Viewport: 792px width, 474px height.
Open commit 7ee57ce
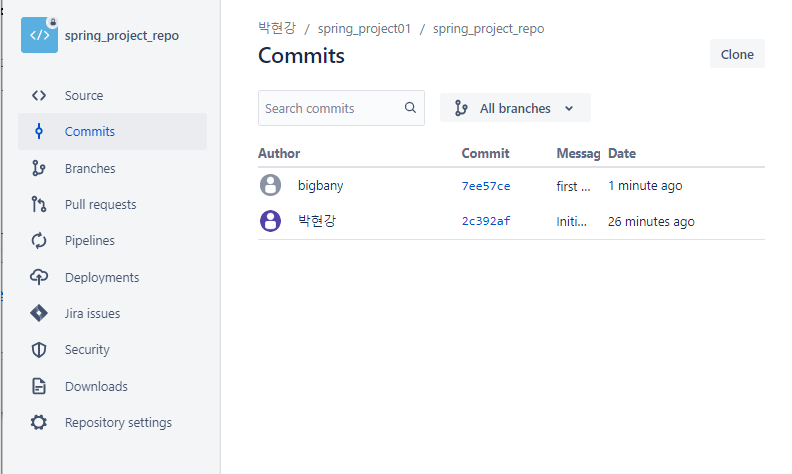click(486, 186)
